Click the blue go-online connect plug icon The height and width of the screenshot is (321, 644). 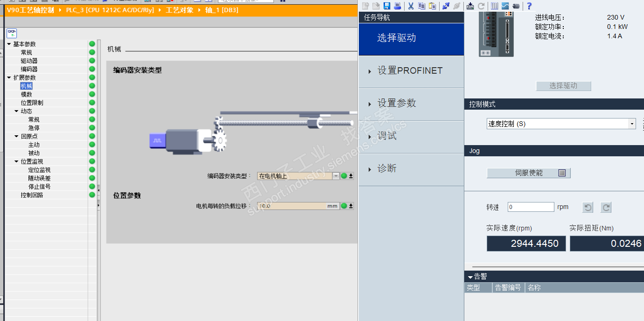coord(446,6)
